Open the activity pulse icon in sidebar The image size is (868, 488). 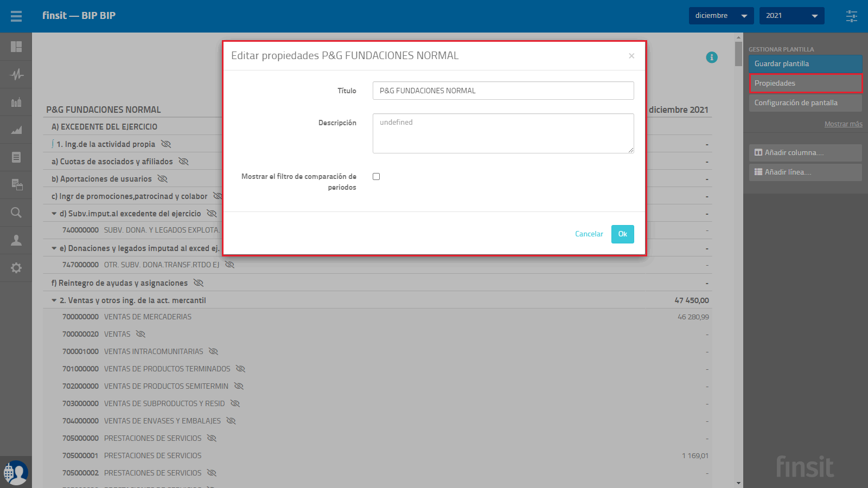tap(16, 74)
